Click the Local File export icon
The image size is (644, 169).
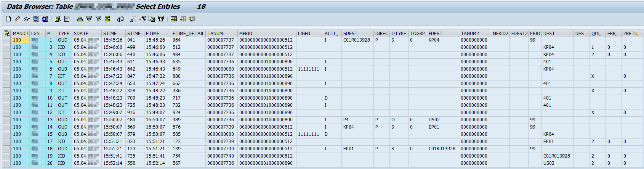[152, 19]
